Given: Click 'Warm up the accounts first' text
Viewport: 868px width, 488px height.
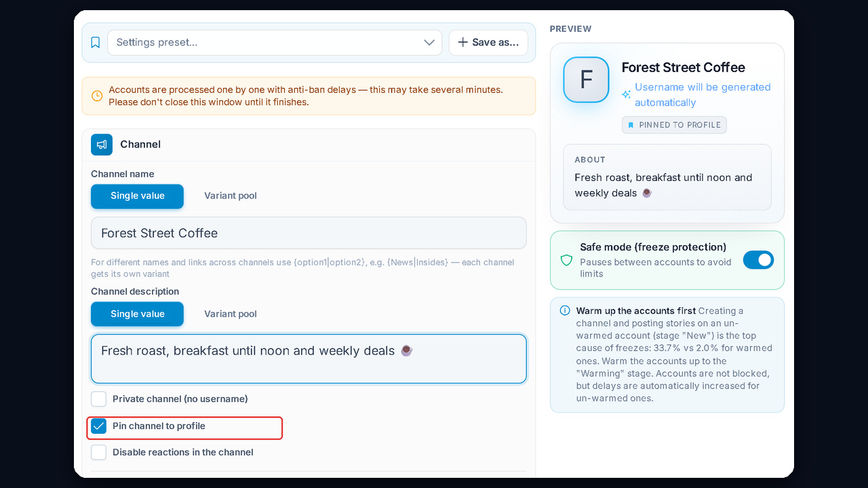Looking at the screenshot, I should 636,311.
